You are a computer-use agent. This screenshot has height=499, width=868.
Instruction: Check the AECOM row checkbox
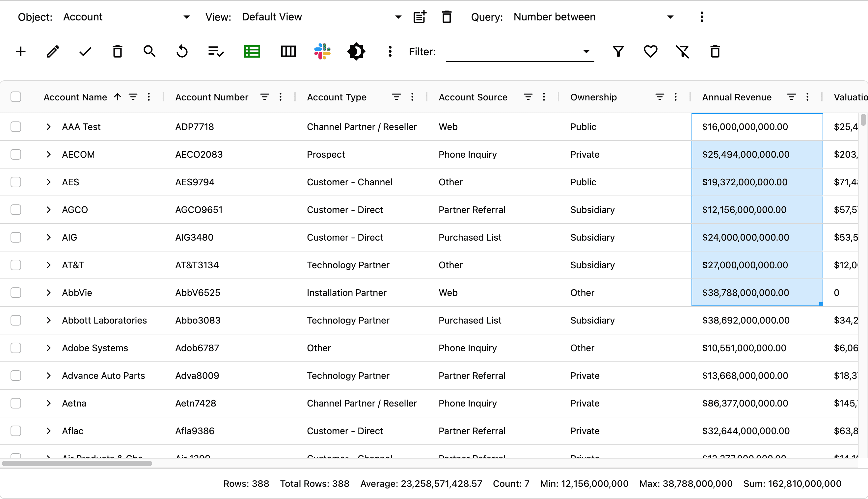16,155
